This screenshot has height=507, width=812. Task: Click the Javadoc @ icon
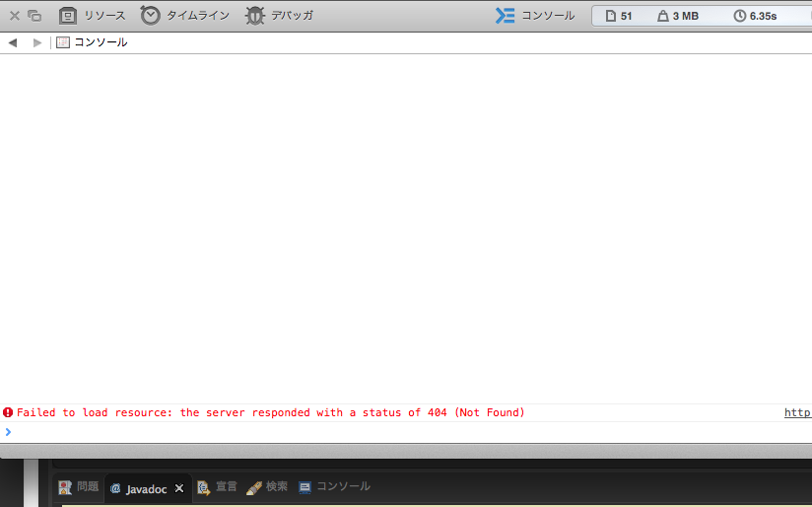click(x=115, y=488)
